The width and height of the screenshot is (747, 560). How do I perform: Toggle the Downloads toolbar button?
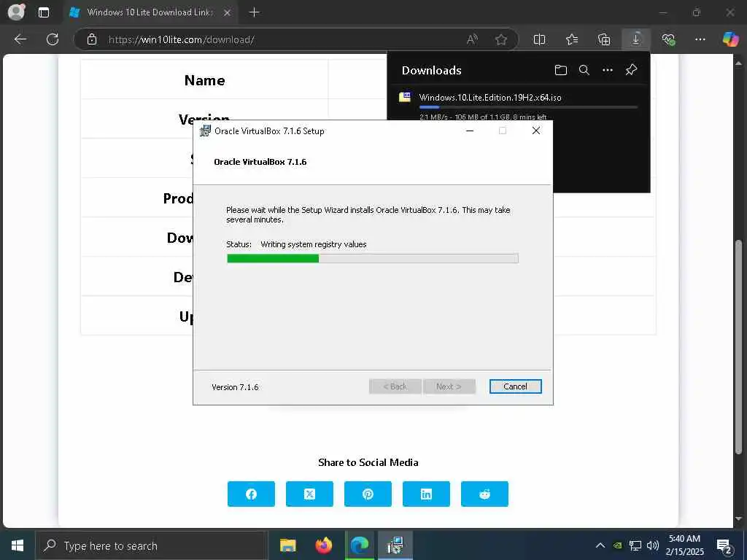click(x=636, y=39)
